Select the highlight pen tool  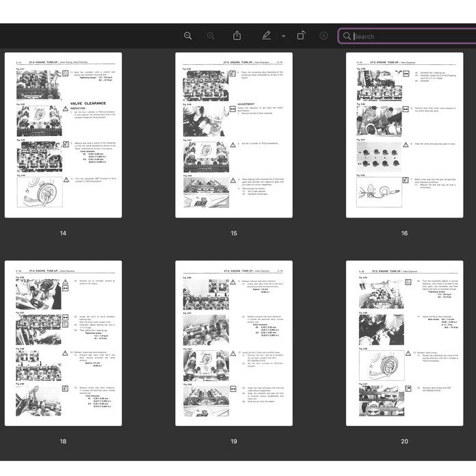(x=266, y=36)
